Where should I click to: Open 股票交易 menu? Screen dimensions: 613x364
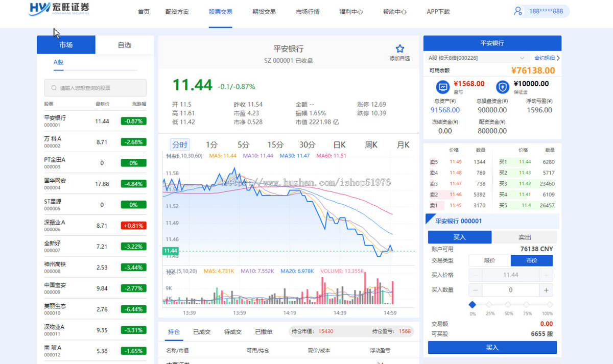click(221, 11)
